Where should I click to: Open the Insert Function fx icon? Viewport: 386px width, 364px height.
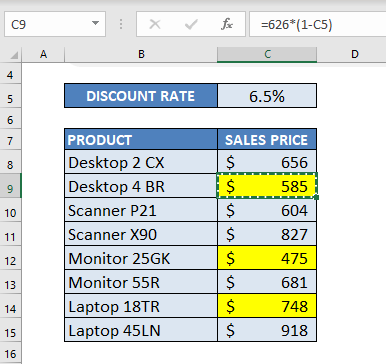227,24
